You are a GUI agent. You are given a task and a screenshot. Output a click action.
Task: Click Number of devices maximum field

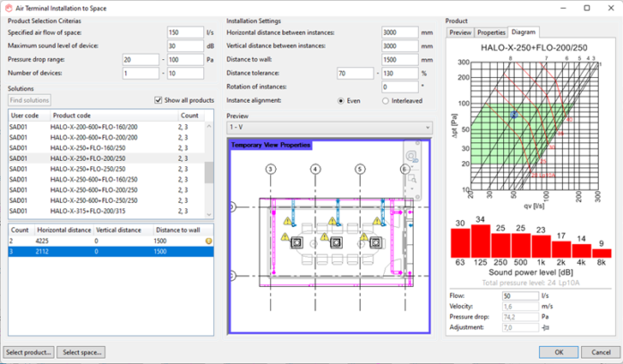[185, 73]
